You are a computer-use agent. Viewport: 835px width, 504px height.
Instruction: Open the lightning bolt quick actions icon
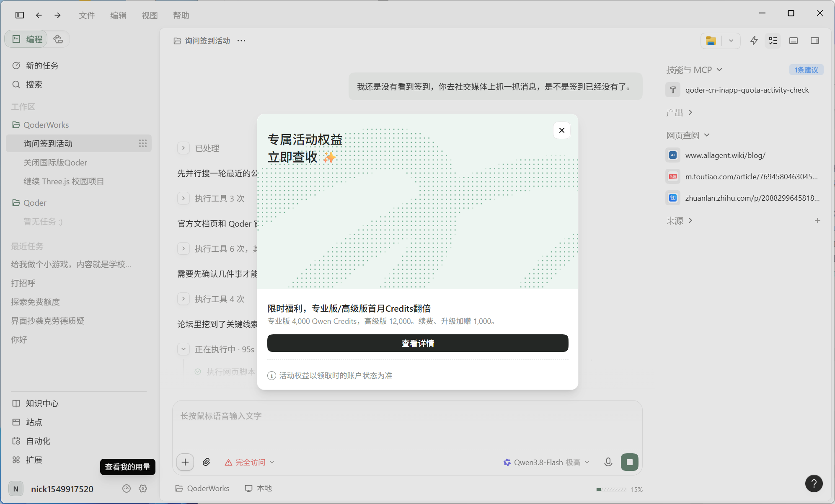tap(754, 41)
